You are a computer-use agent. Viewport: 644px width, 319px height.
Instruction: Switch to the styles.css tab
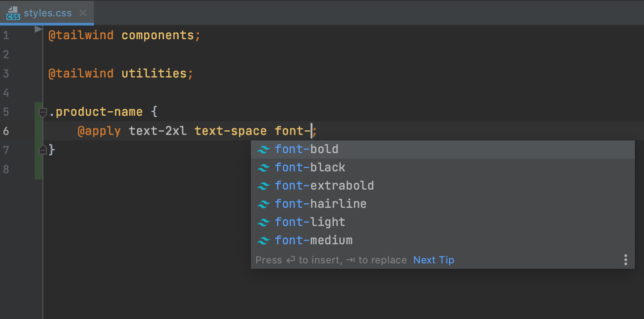click(x=48, y=13)
